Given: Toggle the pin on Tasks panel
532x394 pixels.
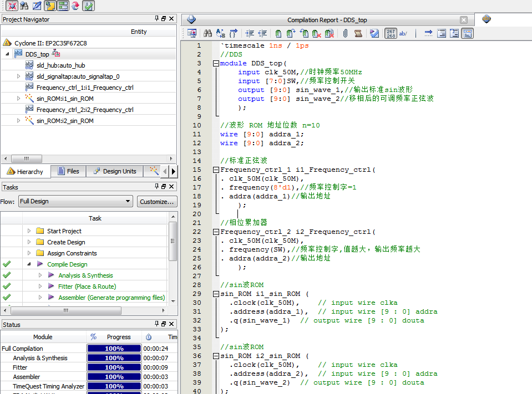Looking at the screenshot, I should coord(156,187).
